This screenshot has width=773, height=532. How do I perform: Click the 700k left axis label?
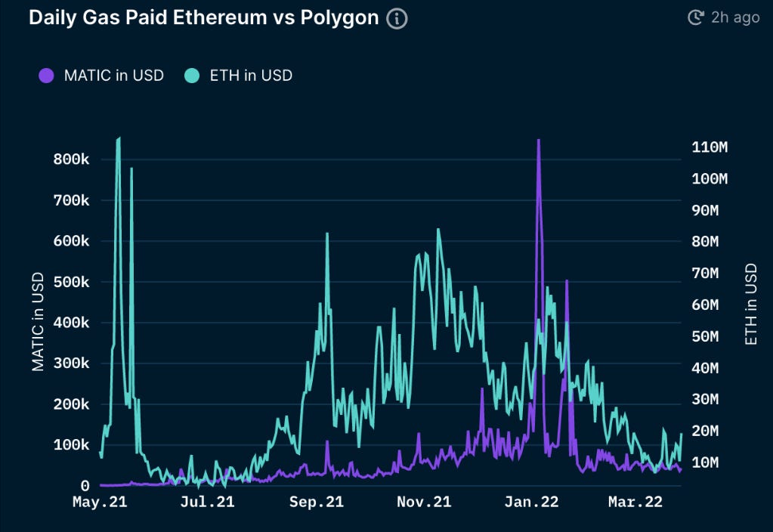[72, 200]
